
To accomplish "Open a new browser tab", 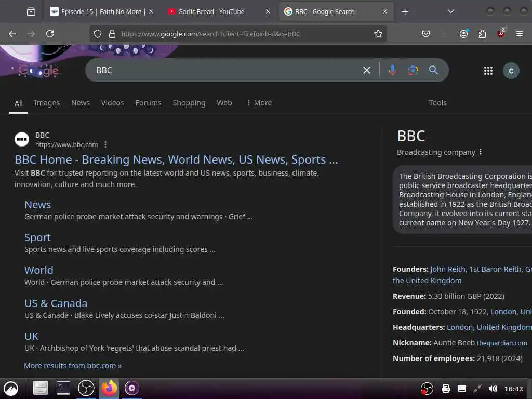I will tap(405, 12).
